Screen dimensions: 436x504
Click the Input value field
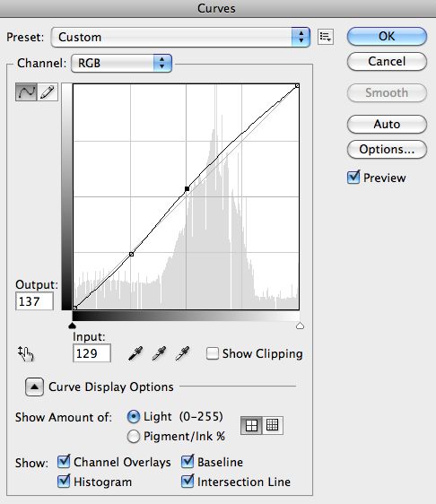tap(92, 353)
